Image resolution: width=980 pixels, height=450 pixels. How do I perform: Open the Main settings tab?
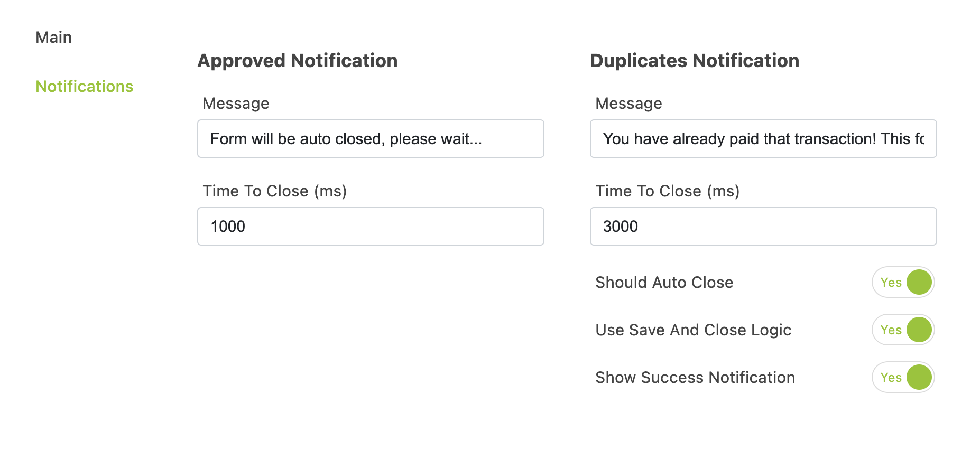pyautogui.click(x=53, y=37)
